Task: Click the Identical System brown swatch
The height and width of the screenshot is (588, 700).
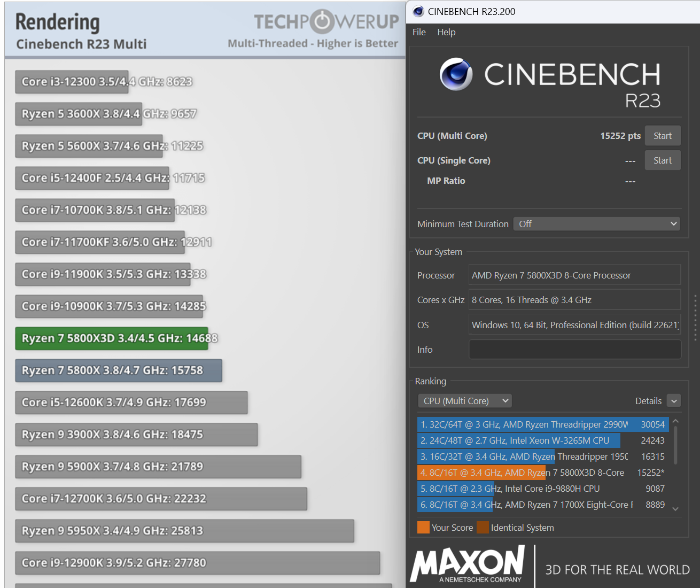Action: (x=483, y=528)
